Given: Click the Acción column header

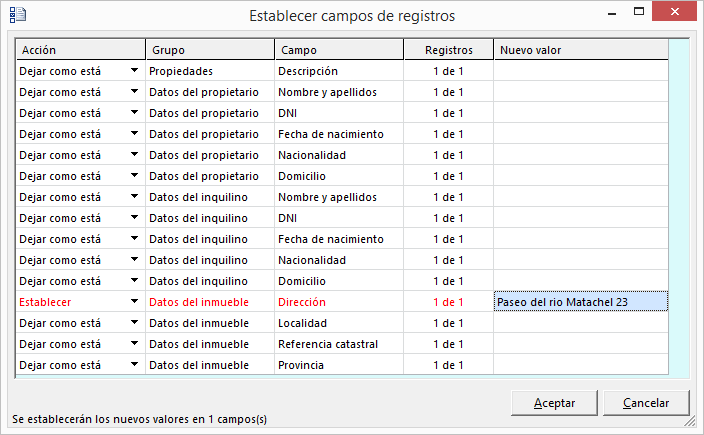Looking at the screenshot, I should point(80,50).
